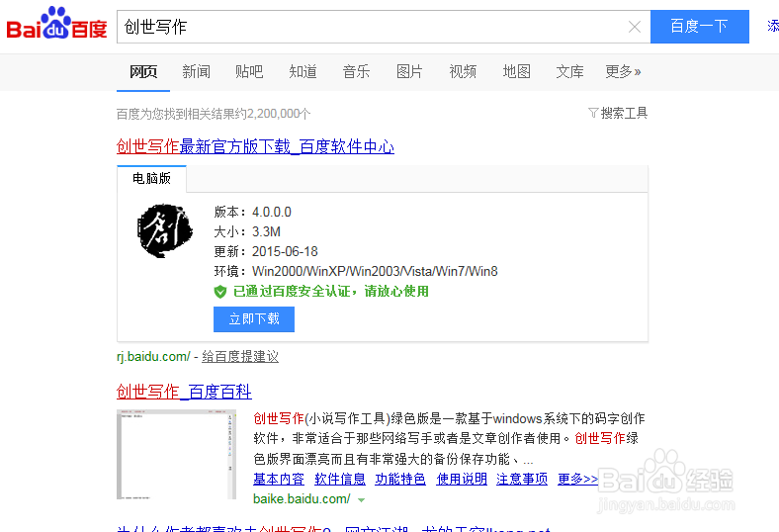This screenshot has width=779, height=532.
Task: Open the 文库 tab
Action: tap(569, 72)
